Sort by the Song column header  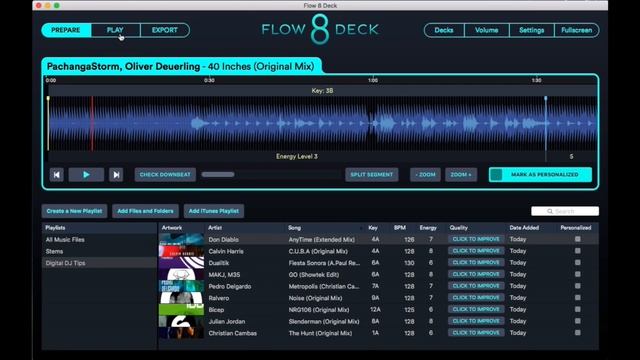pyautogui.click(x=294, y=228)
